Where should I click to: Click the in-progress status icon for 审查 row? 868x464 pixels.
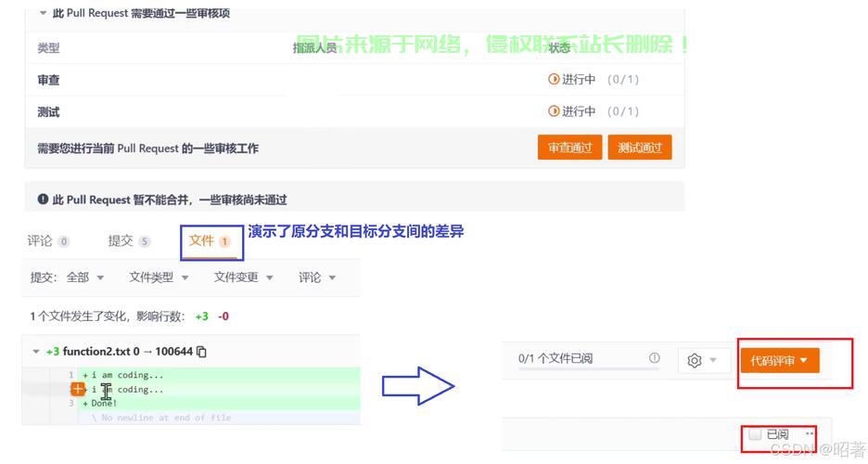click(x=554, y=80)
